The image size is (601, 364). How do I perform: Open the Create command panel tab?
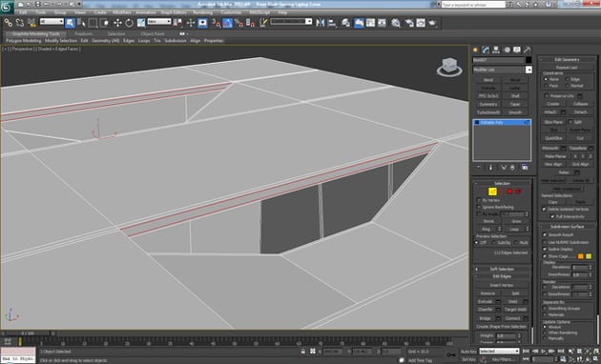pyautogui.click(x=476, y=50)
